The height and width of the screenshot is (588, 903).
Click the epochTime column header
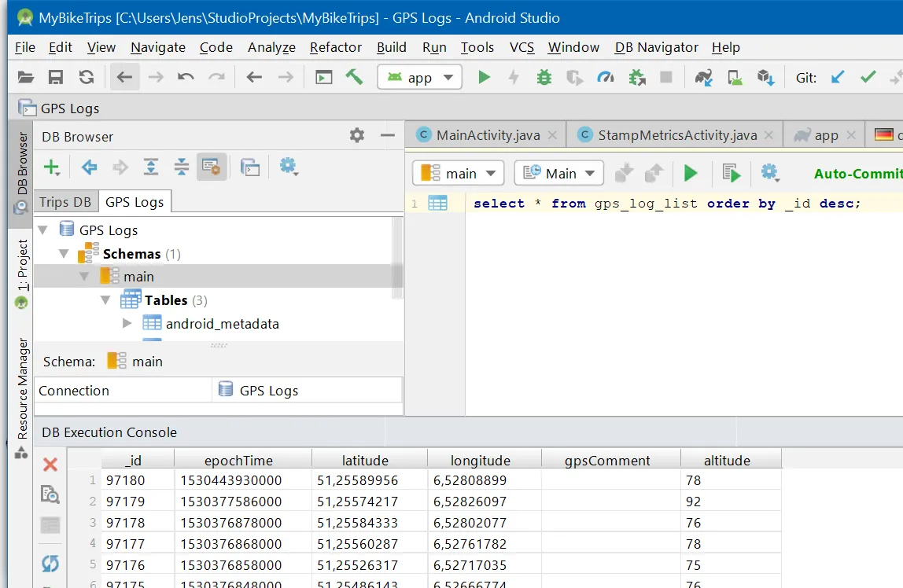tap(238, 461)
